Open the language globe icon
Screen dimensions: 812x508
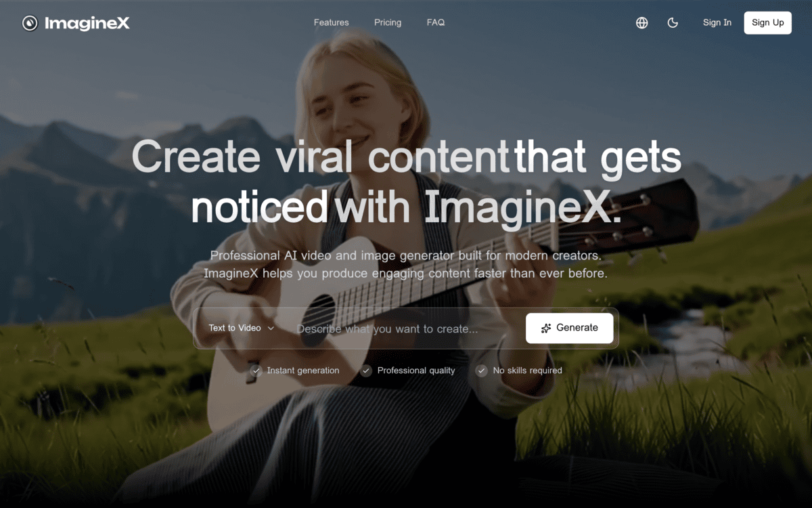point(642,22)
